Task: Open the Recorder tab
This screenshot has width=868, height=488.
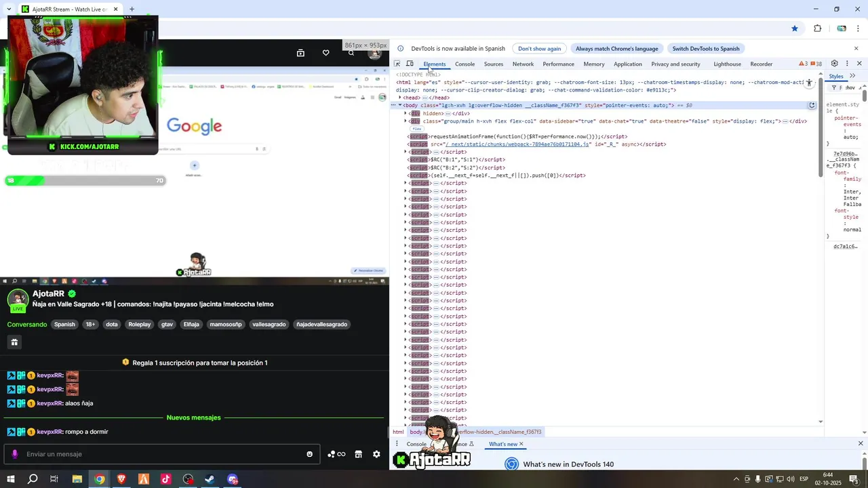Action: (x=762, y=64)
